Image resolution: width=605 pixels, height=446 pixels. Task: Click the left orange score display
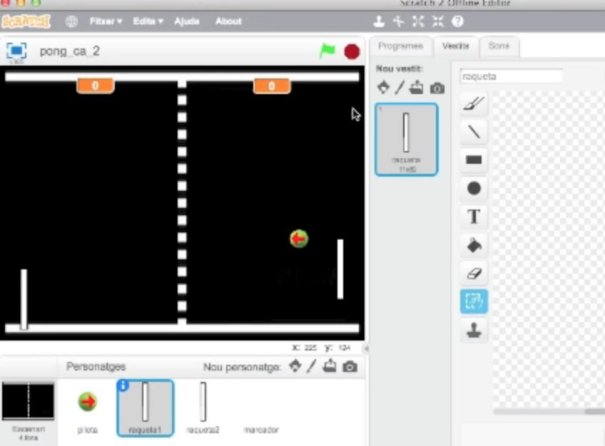coord(95,86)
